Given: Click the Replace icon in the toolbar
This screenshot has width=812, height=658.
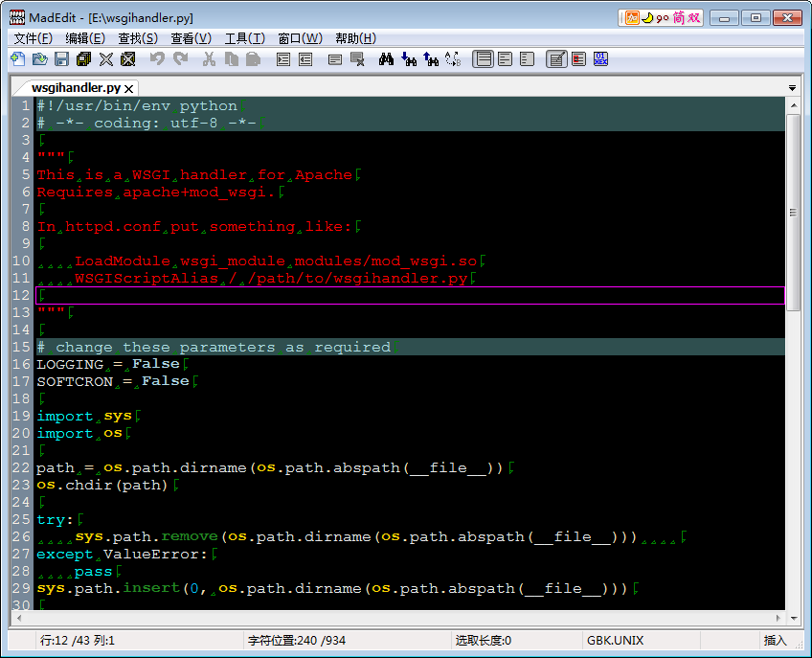Looking at the screenshot, I should tap(453, 59).
